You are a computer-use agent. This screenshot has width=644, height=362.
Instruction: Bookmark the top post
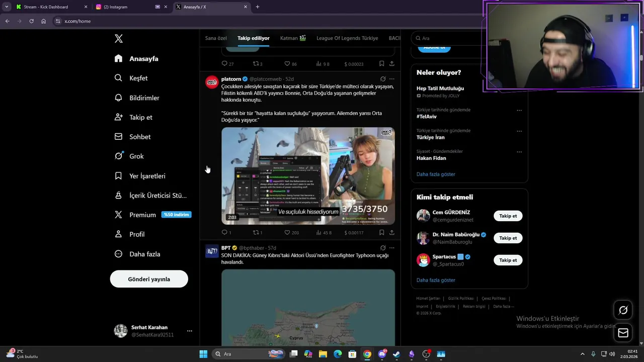[x=381, y=64]
